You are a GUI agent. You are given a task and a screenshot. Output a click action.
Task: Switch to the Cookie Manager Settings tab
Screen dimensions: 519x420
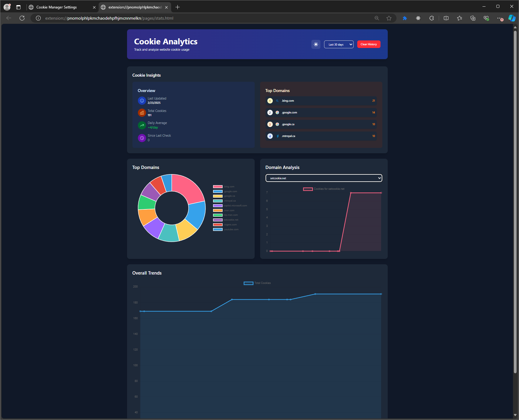pos(57,7)
